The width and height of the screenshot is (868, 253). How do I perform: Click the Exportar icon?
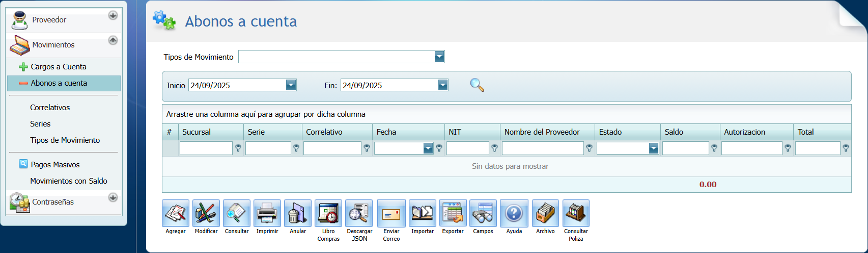pos(453,213)
